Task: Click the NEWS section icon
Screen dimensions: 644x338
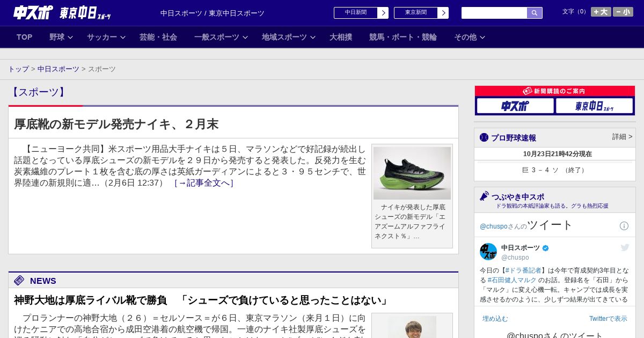Action: tap(19, 281)
